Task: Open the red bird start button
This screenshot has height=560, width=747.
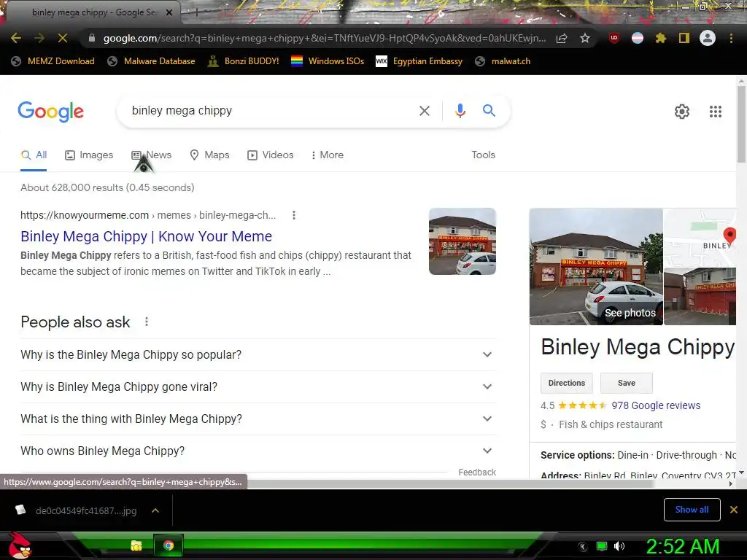Action: pos(20,545)
